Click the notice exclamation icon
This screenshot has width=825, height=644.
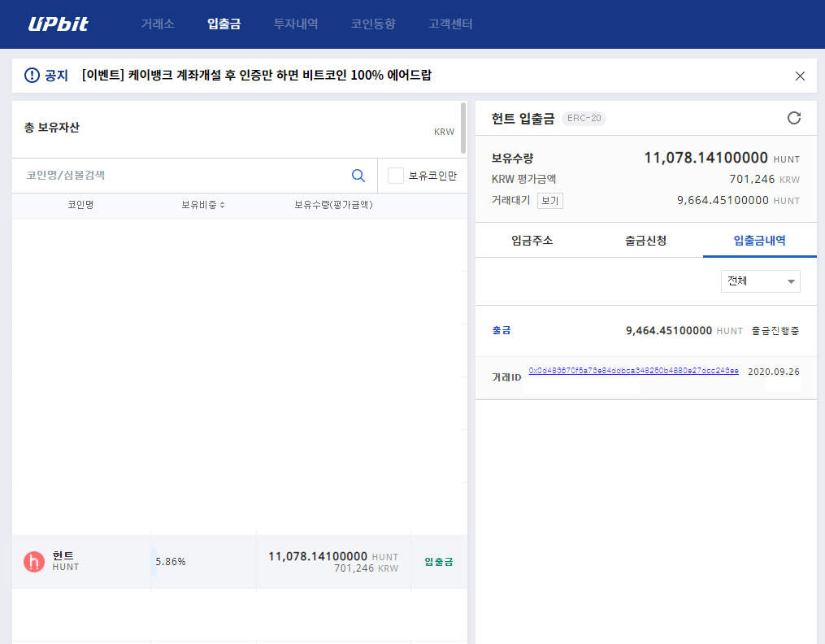pos(32,76)
